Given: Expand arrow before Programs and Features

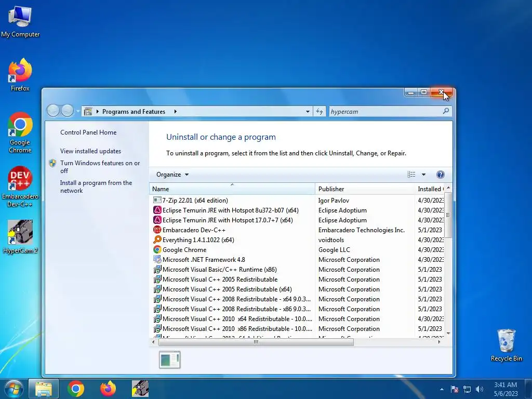Looking at the screenshot, I should coord(97,111).
